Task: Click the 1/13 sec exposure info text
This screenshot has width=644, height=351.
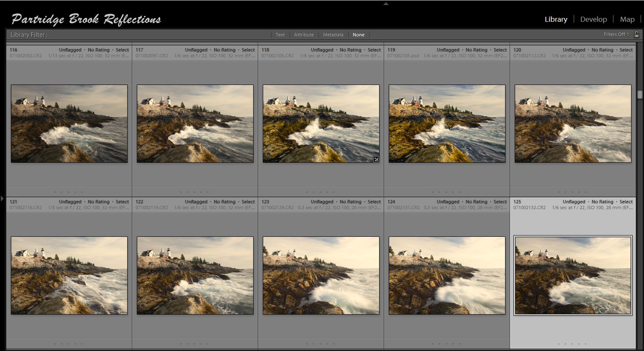Action: pyautogui.click(x=89, y=56)
